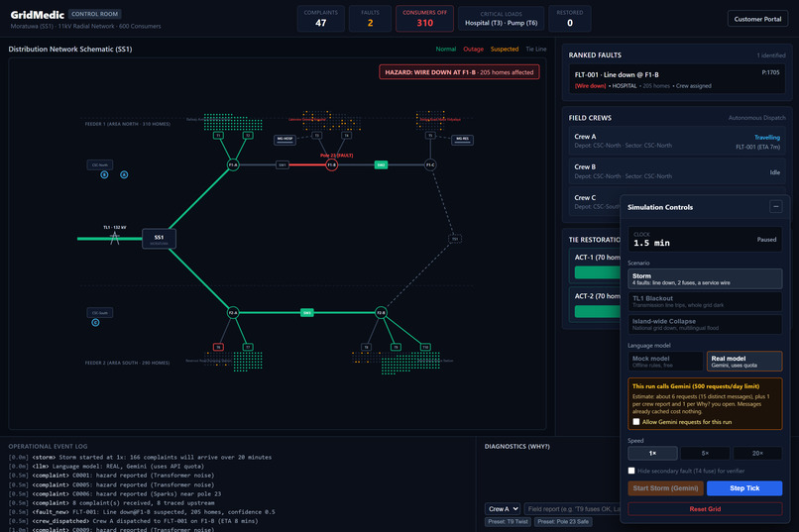This screenshot has height=532, width=799.
Task: Choose the Island-wide Collapse scenario
Action: pos(705,324)
